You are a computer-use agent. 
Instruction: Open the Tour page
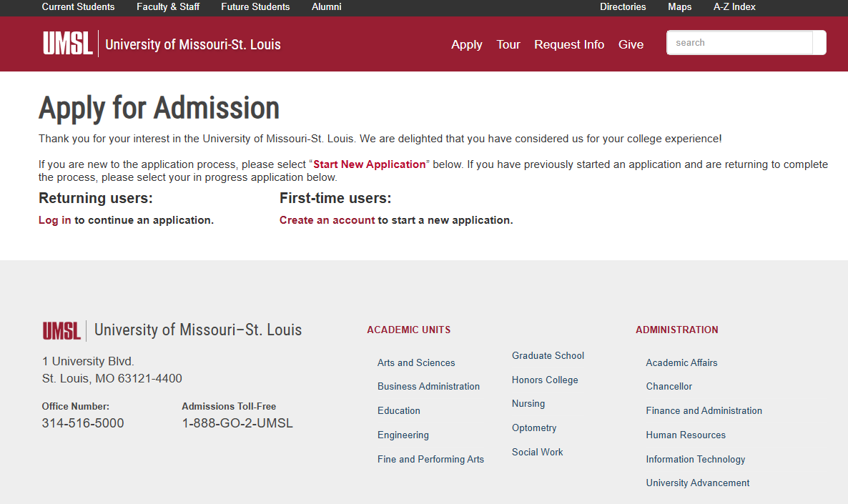[x=508, y=44]
